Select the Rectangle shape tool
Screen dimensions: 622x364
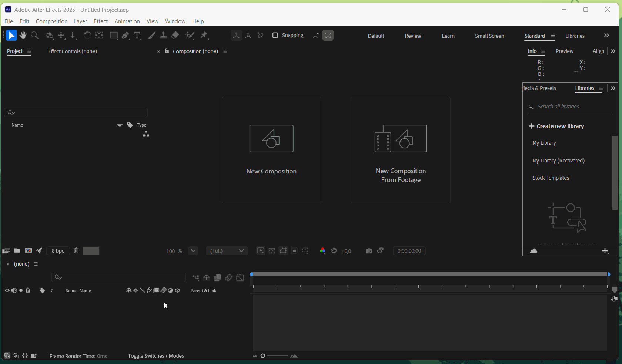point(114,36)
